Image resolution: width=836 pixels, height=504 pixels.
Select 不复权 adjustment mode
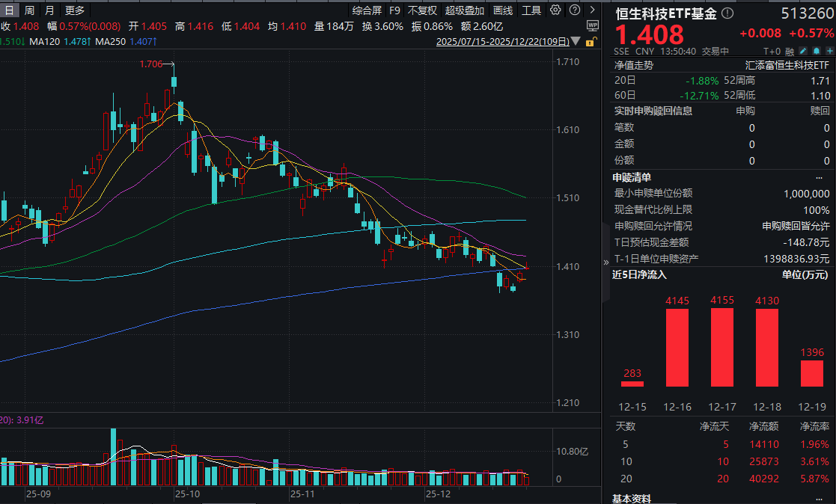[x=422, y=10]
